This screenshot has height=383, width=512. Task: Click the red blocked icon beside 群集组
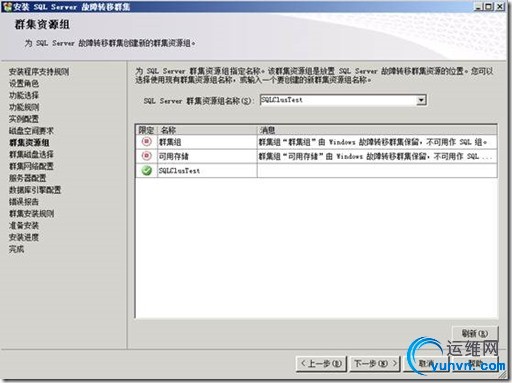click(146, 142)
